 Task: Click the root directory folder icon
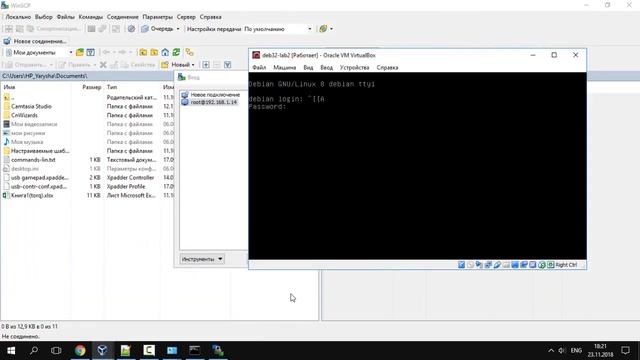154,52
